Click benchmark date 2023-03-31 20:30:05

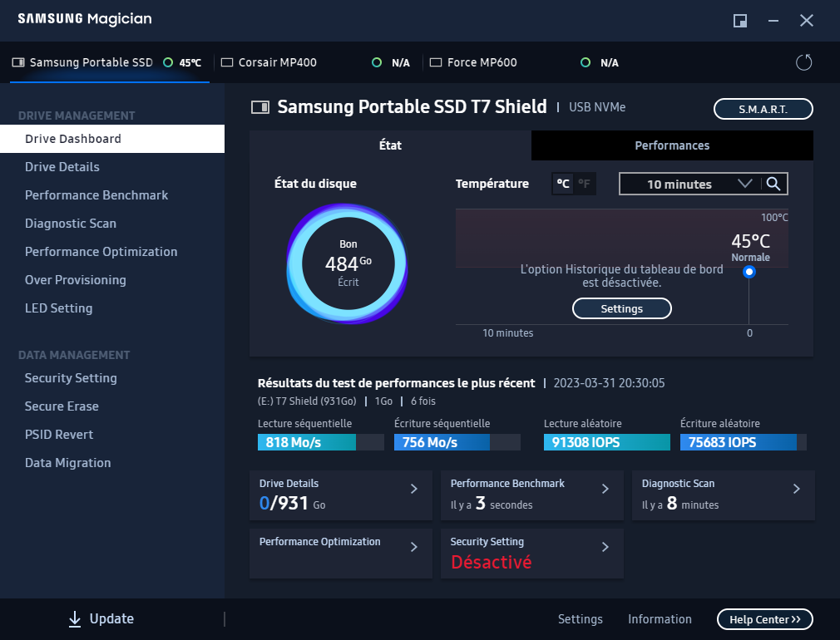(609, 383)
